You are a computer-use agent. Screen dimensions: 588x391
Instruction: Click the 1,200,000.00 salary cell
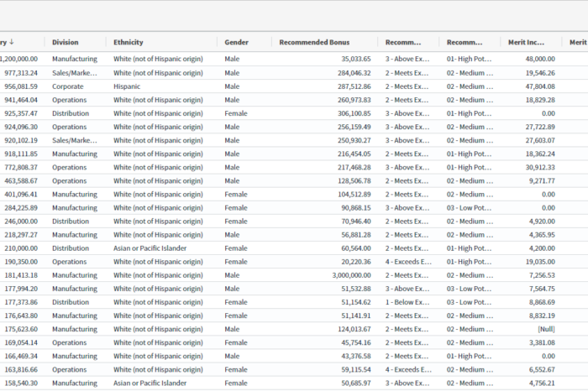tap(18, 60)
